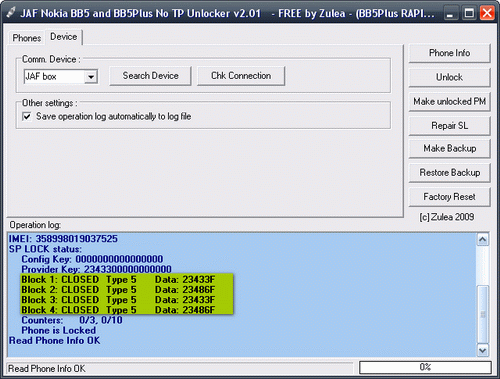
Task: Click the Restore Backup button
Action: pyautogui.click(x=449, y=173)
